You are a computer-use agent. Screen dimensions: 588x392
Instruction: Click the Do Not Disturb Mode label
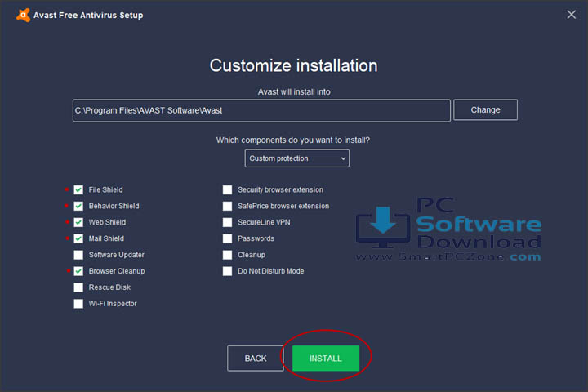click(271, 271)
